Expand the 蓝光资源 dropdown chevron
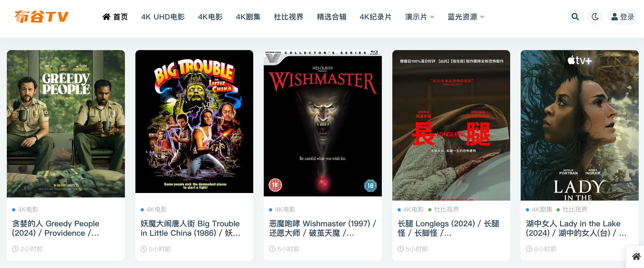 [x=482, y=17]
